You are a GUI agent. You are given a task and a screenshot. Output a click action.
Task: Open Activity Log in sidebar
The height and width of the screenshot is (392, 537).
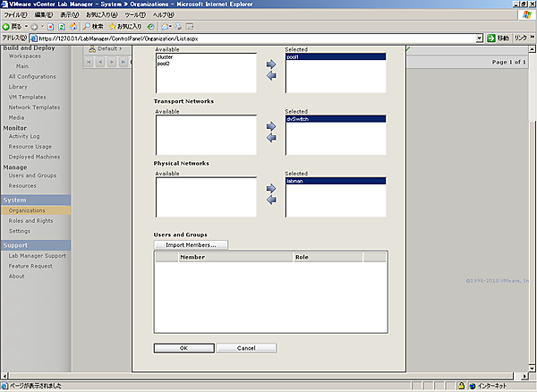[x=24, y=136]
